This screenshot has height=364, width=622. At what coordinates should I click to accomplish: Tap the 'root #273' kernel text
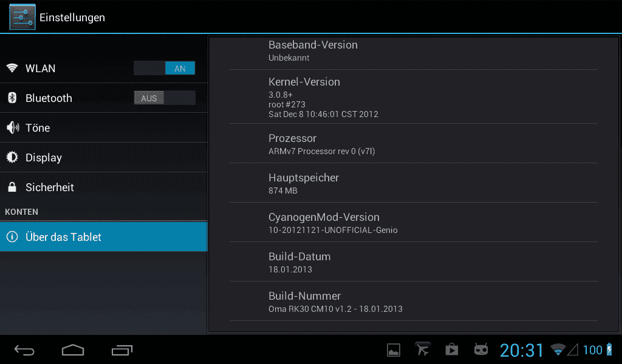(287, 104)
